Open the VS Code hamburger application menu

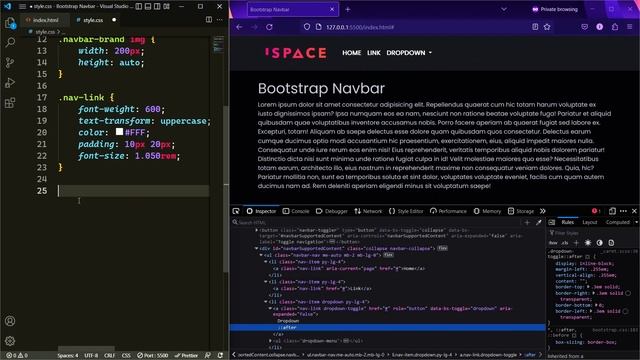[22, 7]
